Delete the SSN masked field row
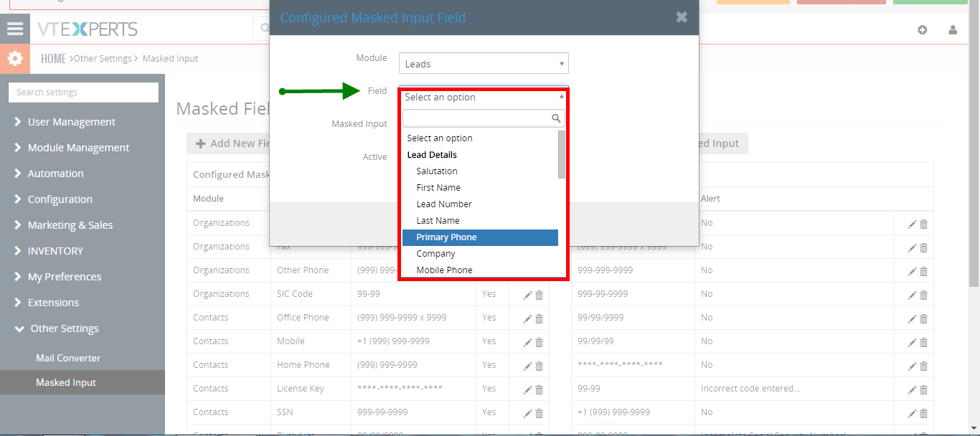This screenshot has width=980, height=436. pyautogui.click(x=540, y=413)
